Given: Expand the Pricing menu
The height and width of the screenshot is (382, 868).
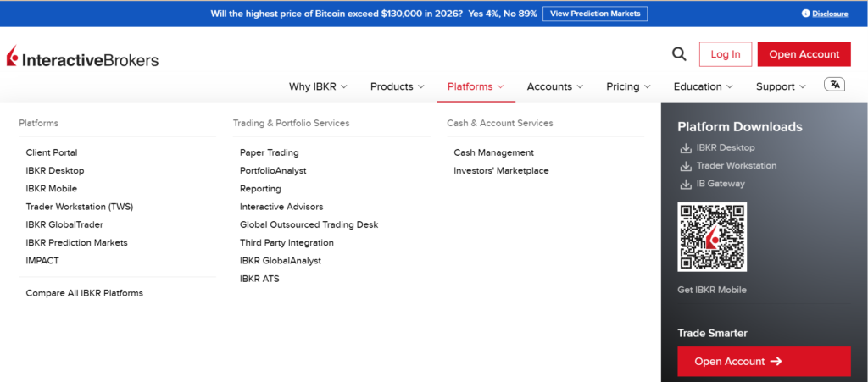Looking at the screenshot, I should click(x=628, y=86).
